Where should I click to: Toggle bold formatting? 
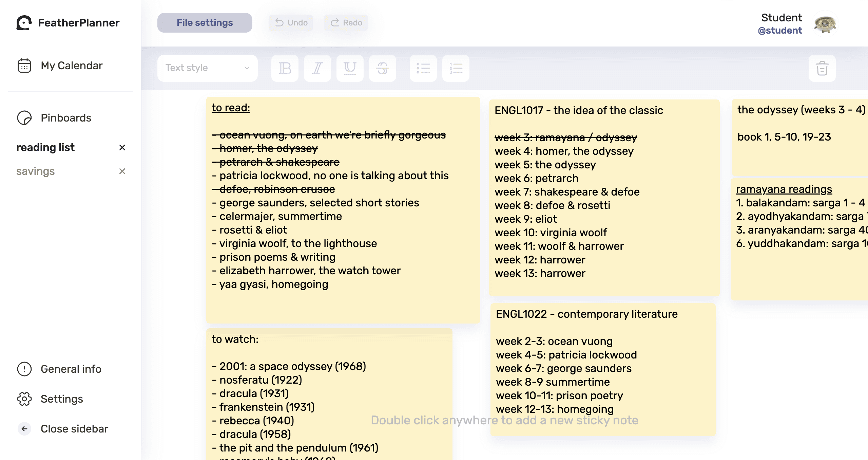[285, 68]
